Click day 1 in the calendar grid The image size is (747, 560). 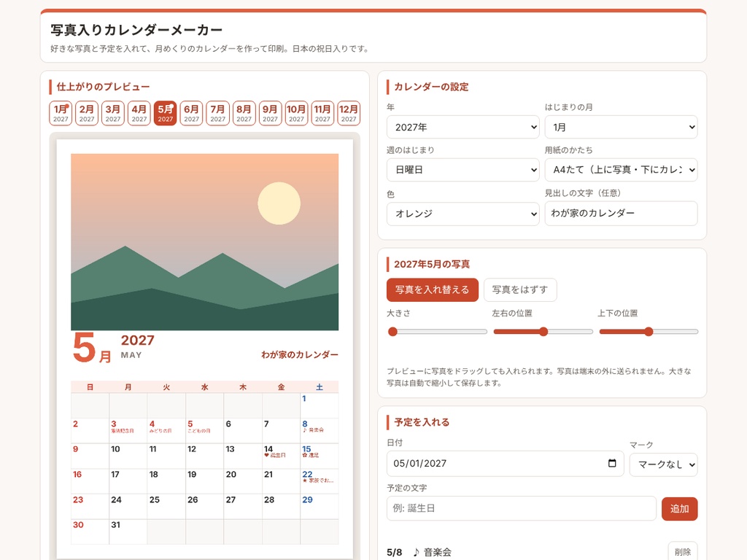[320, 405]
